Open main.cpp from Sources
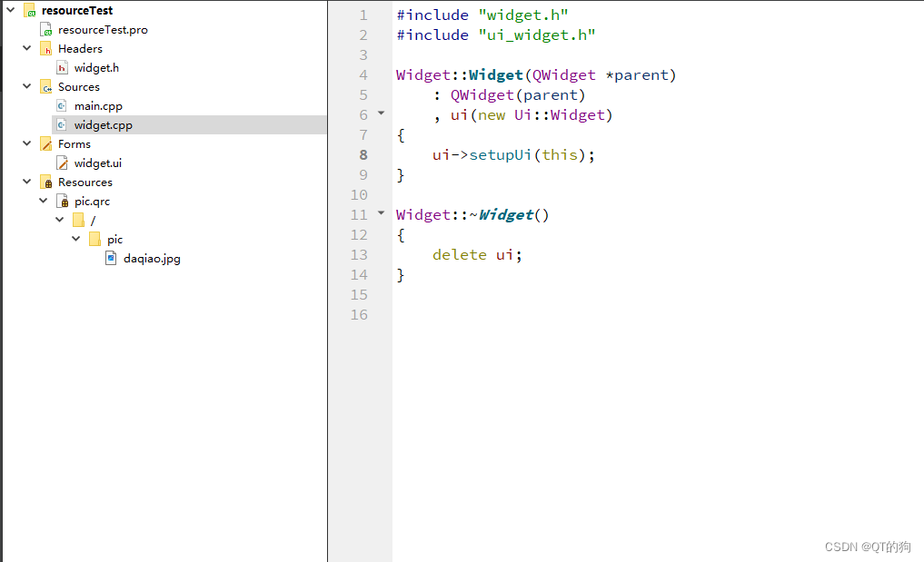924x562 pixels. click(x=98, y=106)
